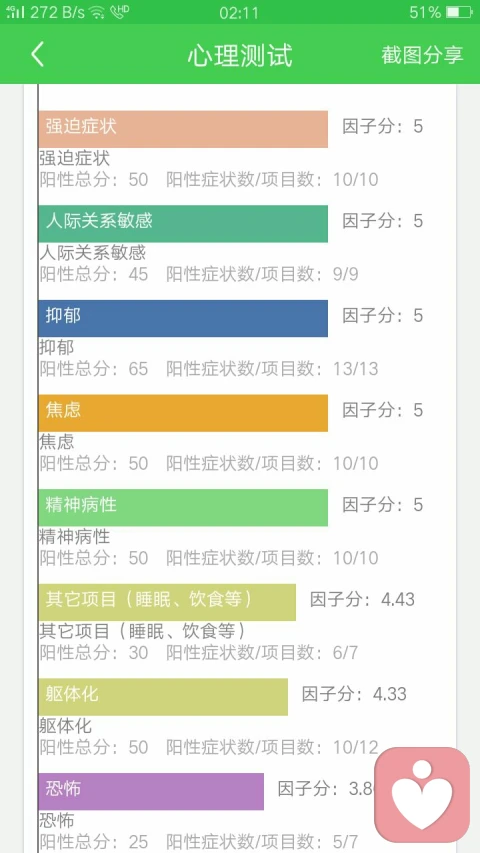Screen dimensions: 480x853
Task: Open the pink heart floating icon
Action: coord(422,795)
